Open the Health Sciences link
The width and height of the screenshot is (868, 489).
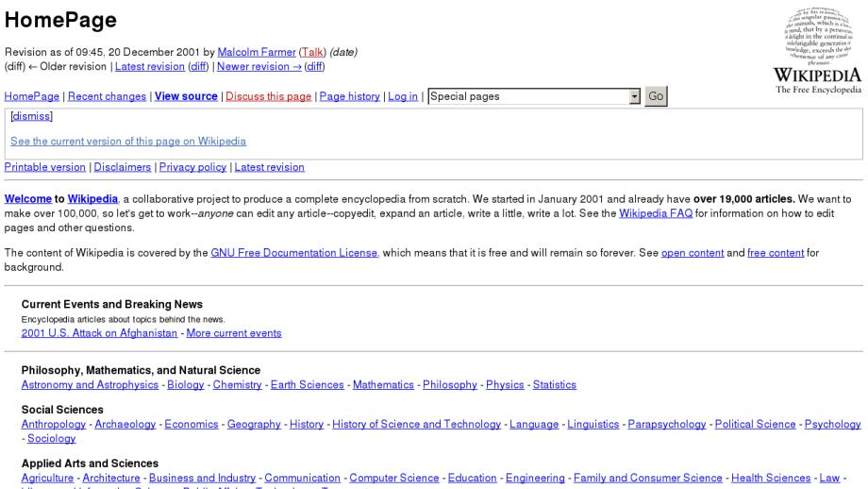[771, 478]
